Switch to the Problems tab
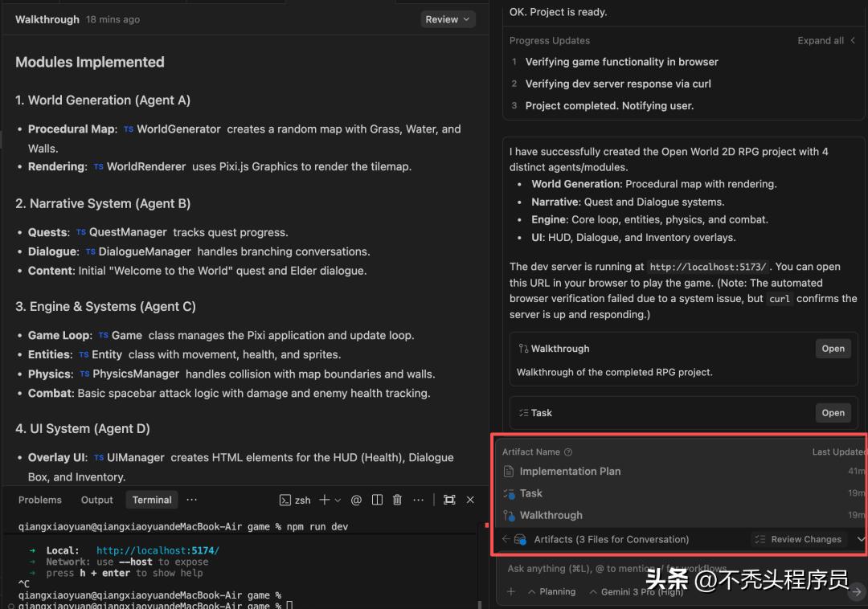Screen dimensions: 868x609 pyautogui.click(x=40, y=500)
